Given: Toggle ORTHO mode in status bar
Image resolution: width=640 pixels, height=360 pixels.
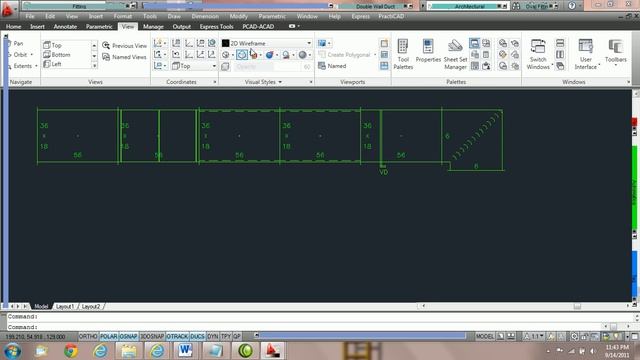Looking at the screenshot, I should pos(88,336).
